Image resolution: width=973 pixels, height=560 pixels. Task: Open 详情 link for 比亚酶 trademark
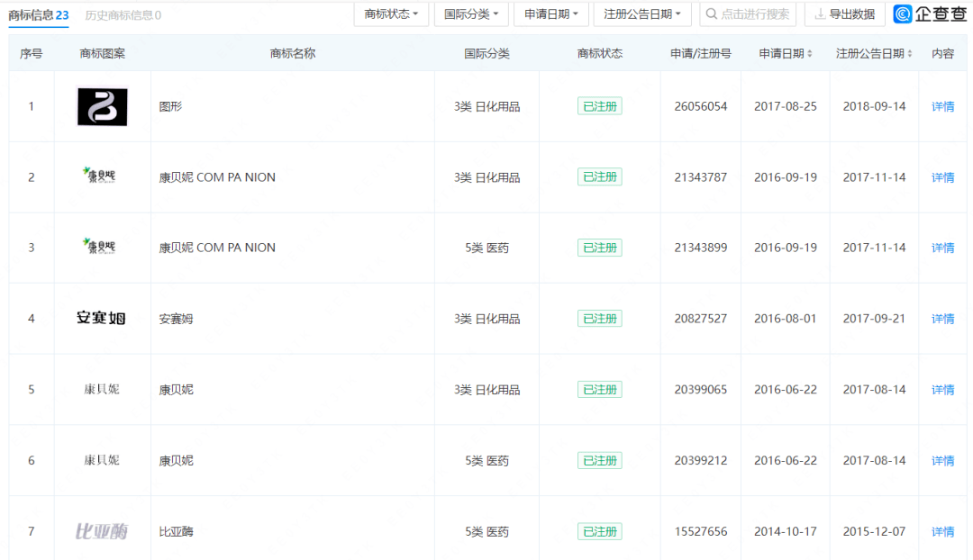tap(942, 531)
